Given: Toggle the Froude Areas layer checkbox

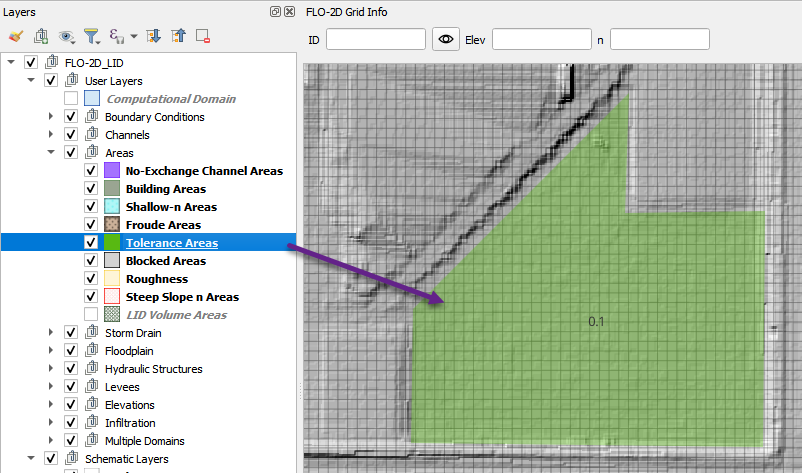Looking at the screenshot, I should click(91, 225).
